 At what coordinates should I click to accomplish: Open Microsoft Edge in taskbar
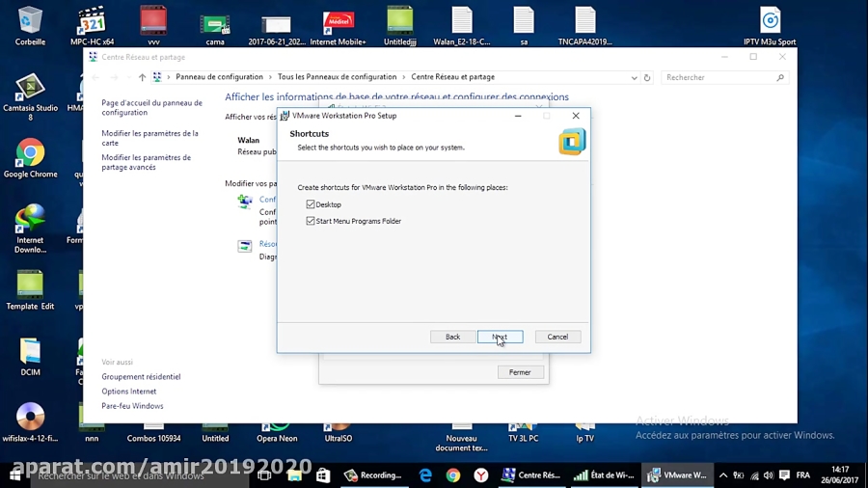click(x=425, y=474)
